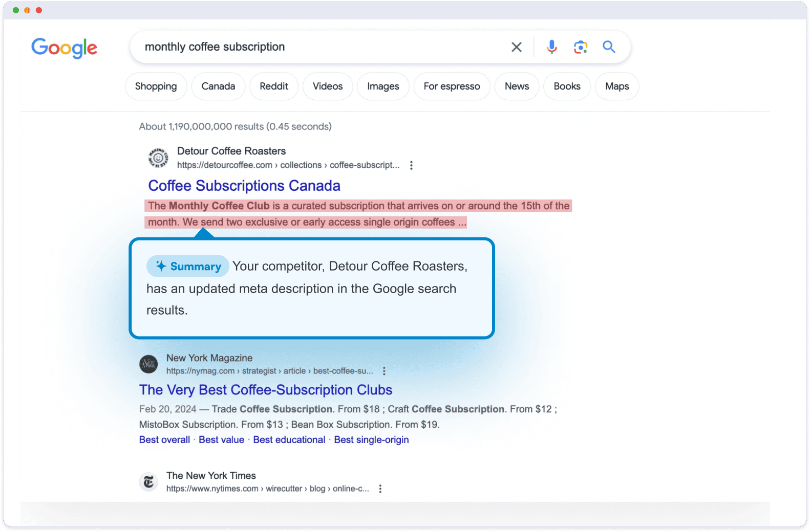Open the Videos tab
The width and height of the screenshot is (810, 532).
tap(328, 86)
